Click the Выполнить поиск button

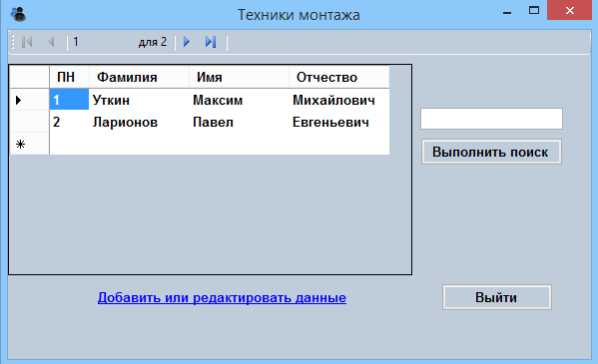[491, 152]
